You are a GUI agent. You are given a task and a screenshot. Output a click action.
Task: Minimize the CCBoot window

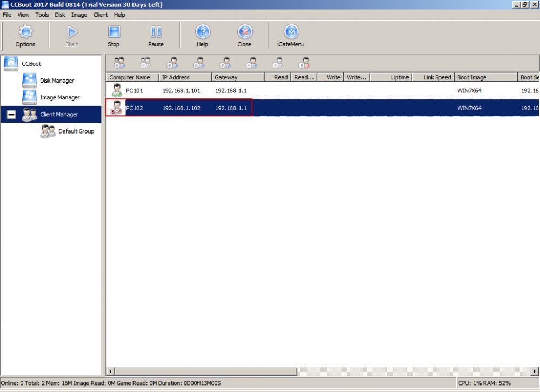516,4
